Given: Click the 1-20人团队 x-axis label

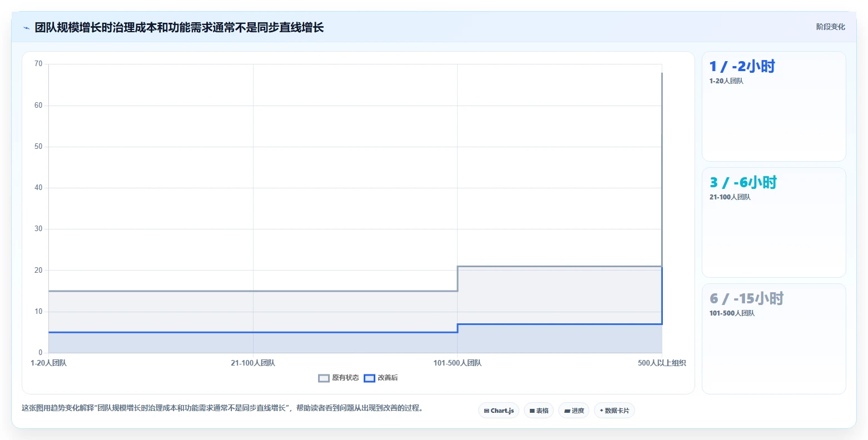Looking at the screenshot, I should 49,363.
